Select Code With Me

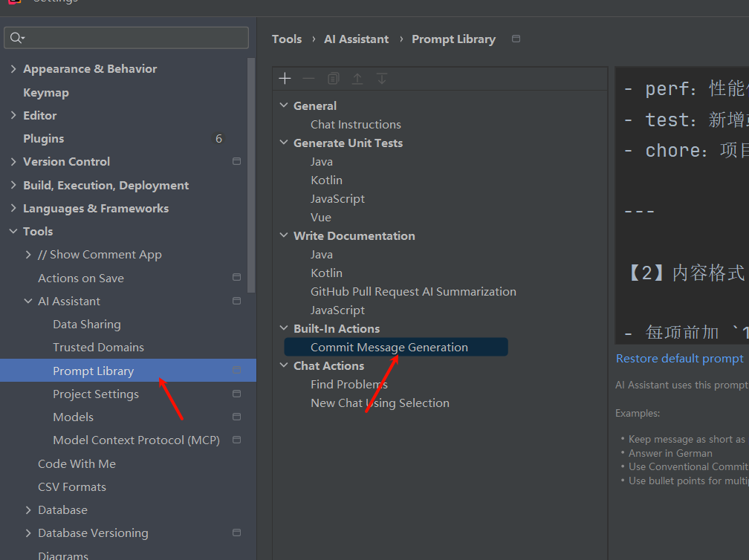pyautogui.click(x=77, y=463)
